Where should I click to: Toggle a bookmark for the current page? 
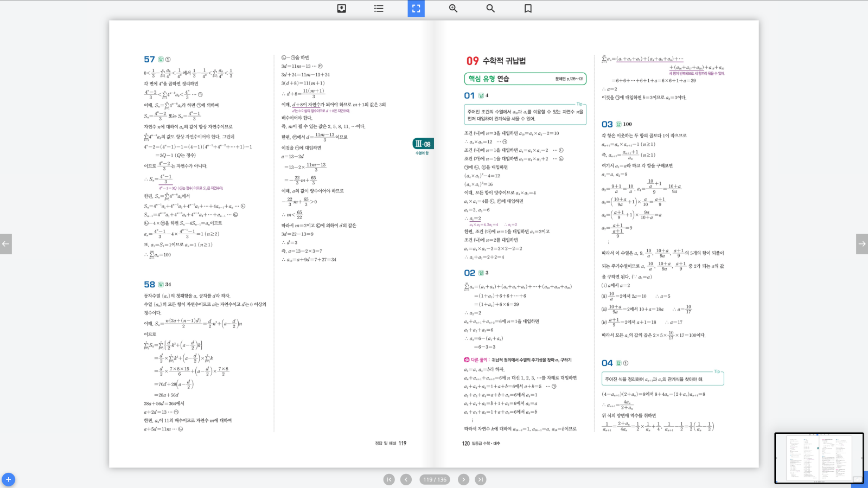click(x=528, y=8)
